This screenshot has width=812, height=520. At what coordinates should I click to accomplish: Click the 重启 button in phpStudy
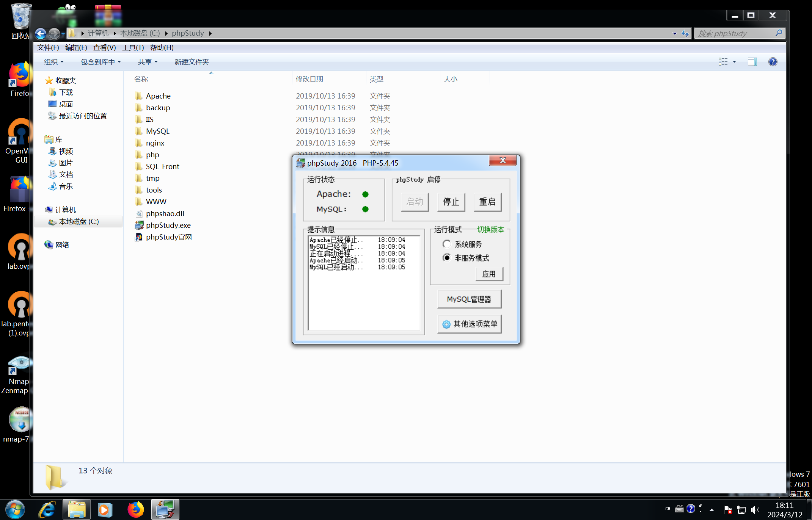[x=487, y=202]
